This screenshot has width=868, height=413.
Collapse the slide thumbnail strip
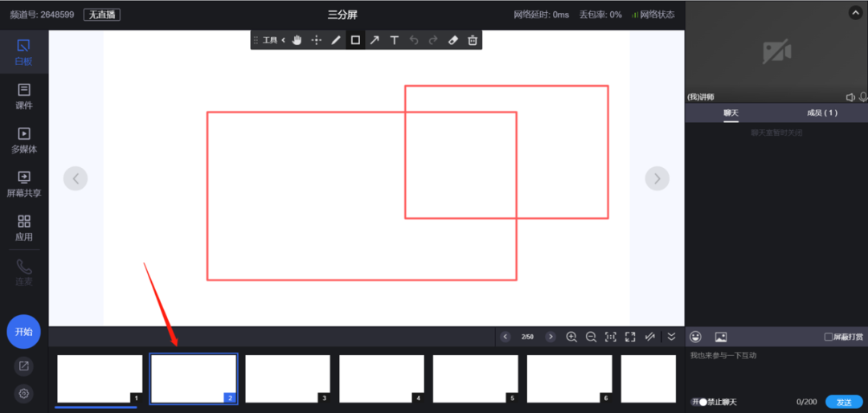tap(671, 337)
